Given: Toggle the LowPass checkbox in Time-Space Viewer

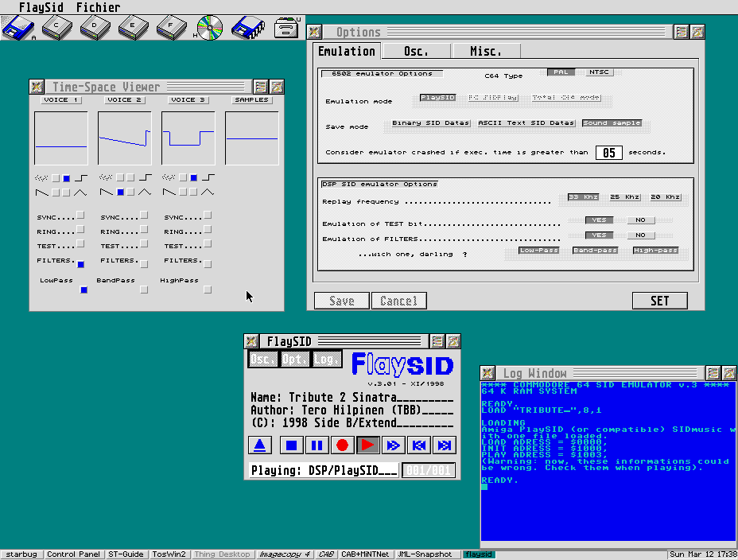Looking at the screenshot, I should pyautogui.click(x=84, y=290).
